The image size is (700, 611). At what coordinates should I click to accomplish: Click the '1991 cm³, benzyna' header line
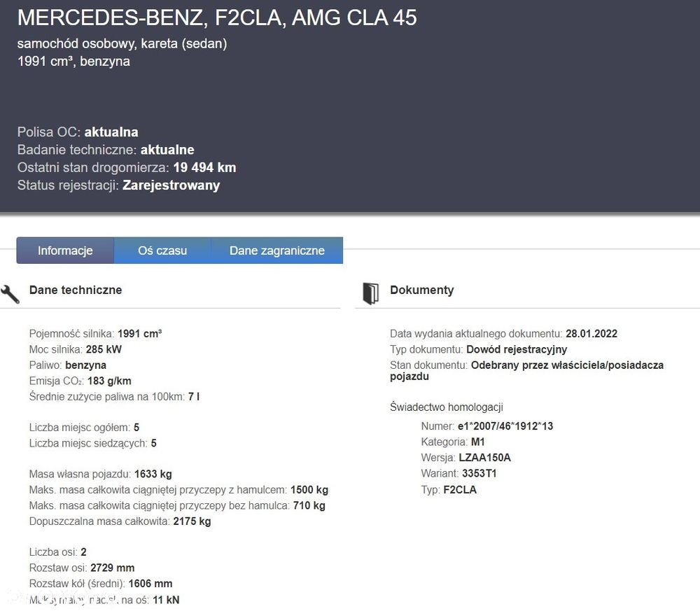click(x=73, y=61)
